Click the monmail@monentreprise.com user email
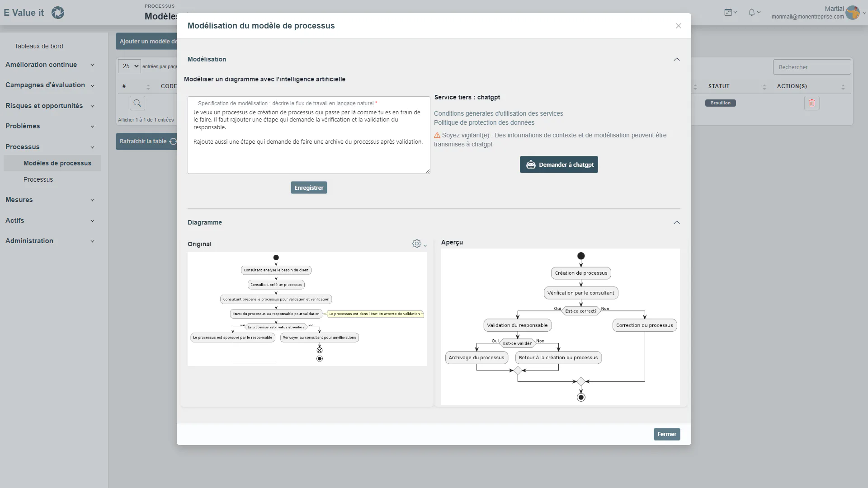Screen dimensions: 868x488 pos(807,17)
